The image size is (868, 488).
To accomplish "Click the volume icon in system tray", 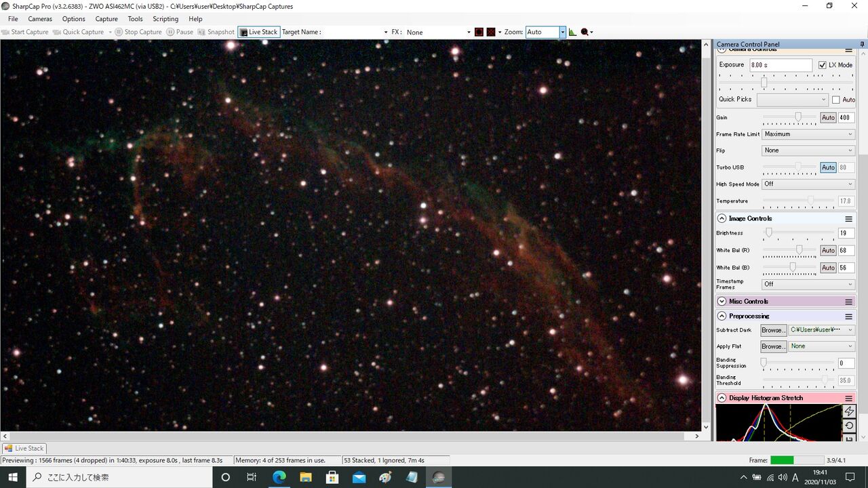I will (783, 477).
